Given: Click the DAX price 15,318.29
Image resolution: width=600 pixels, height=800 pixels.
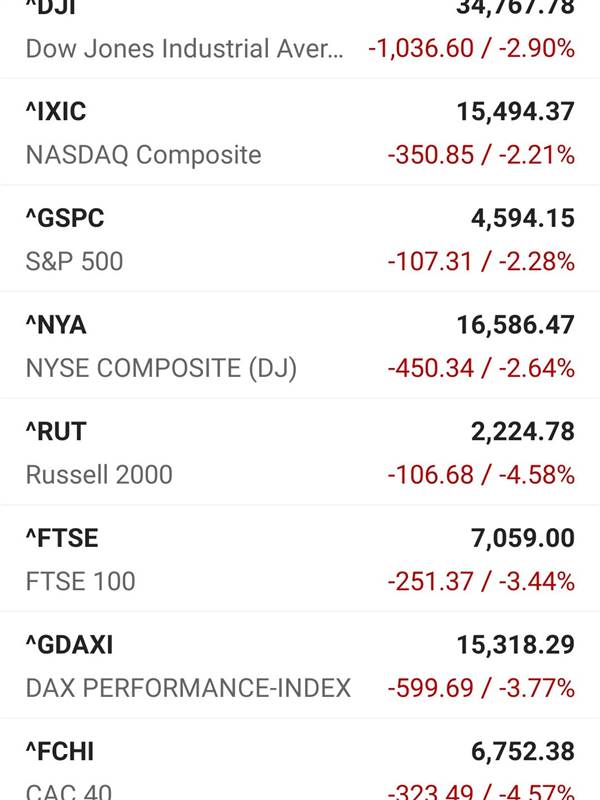Looking at the screenshot, I should click(x=516, y=645).
